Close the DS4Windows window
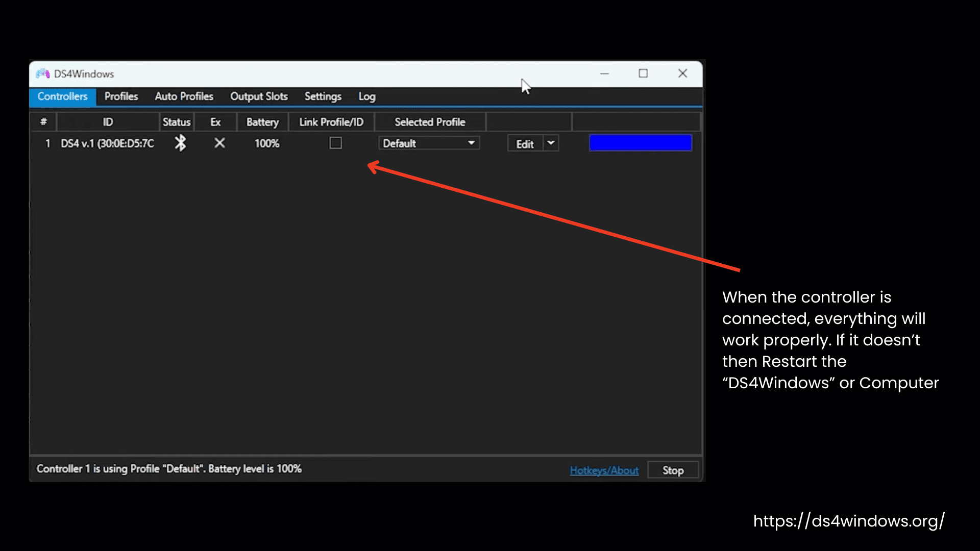The width and height of the screenshot is (980, 551). point(682,74)
